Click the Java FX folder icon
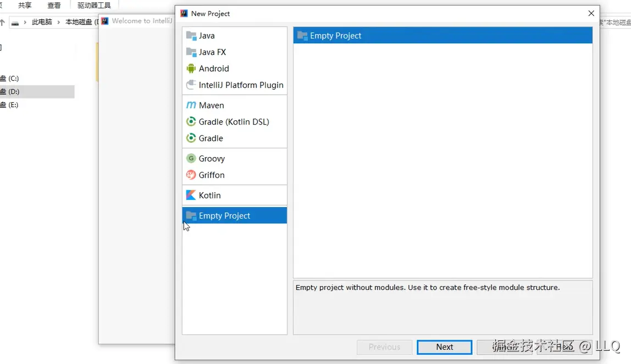 click(x=191, y=52)
